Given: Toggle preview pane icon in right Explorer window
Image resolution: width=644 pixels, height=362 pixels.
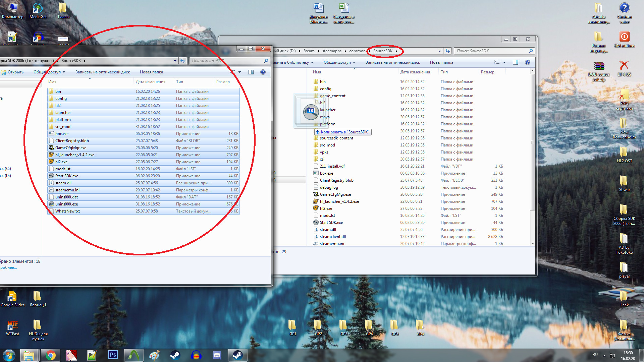Looking at the screenshot, I should 516,62.
